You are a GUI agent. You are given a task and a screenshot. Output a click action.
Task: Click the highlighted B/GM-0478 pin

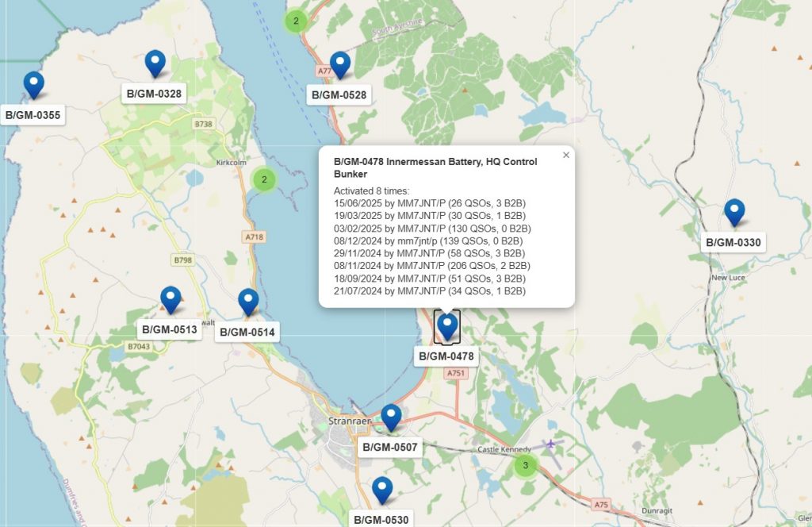(x=448, y=326)
